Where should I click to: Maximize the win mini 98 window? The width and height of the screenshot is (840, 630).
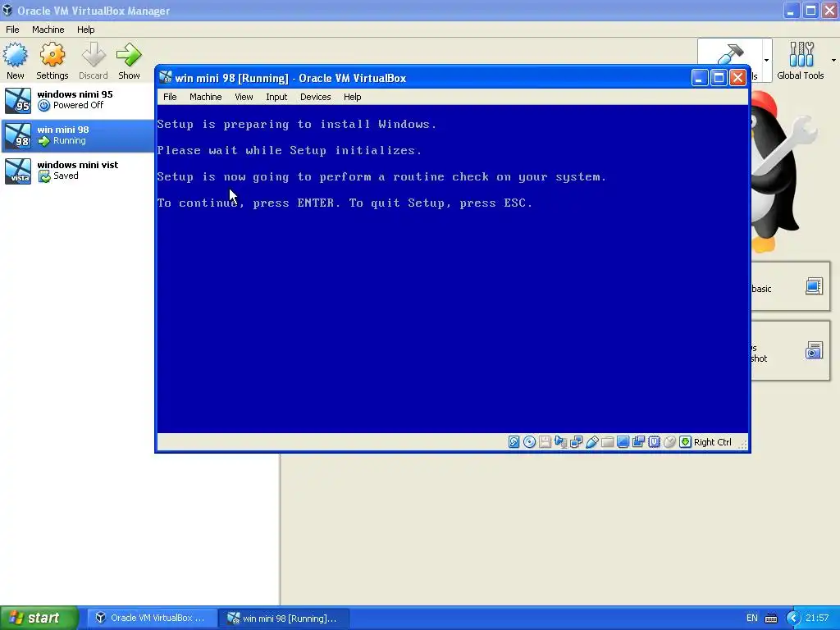[719, 78]
